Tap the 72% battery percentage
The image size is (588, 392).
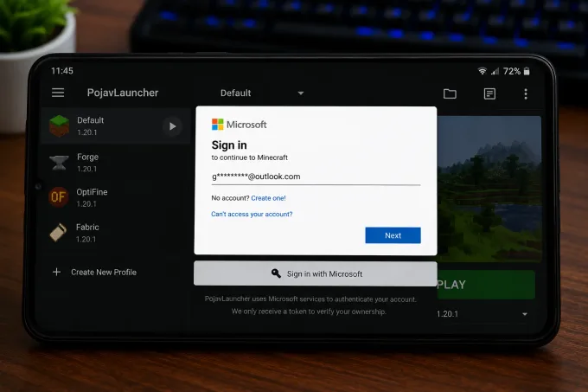(512, 71)
